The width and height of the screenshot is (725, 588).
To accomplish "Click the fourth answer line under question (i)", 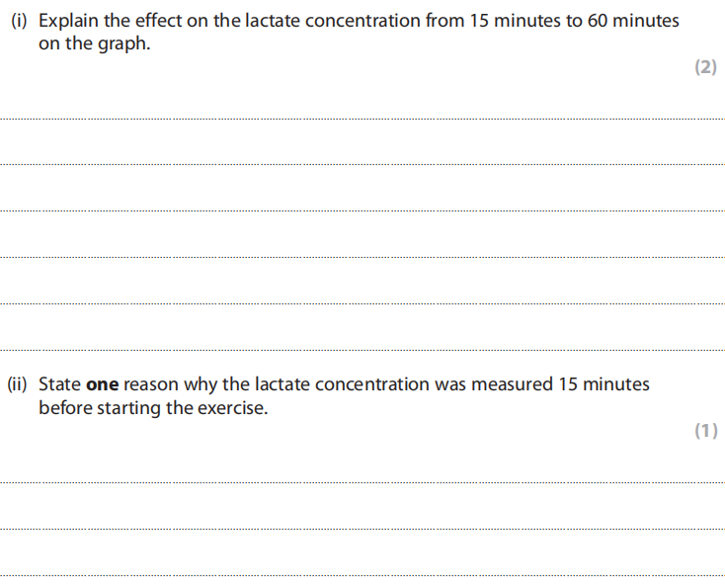I will (x=362, y=257).
